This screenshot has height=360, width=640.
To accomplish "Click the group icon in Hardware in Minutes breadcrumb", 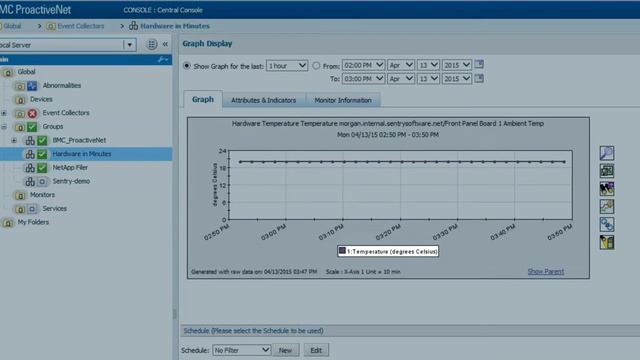I will (133, 26).
